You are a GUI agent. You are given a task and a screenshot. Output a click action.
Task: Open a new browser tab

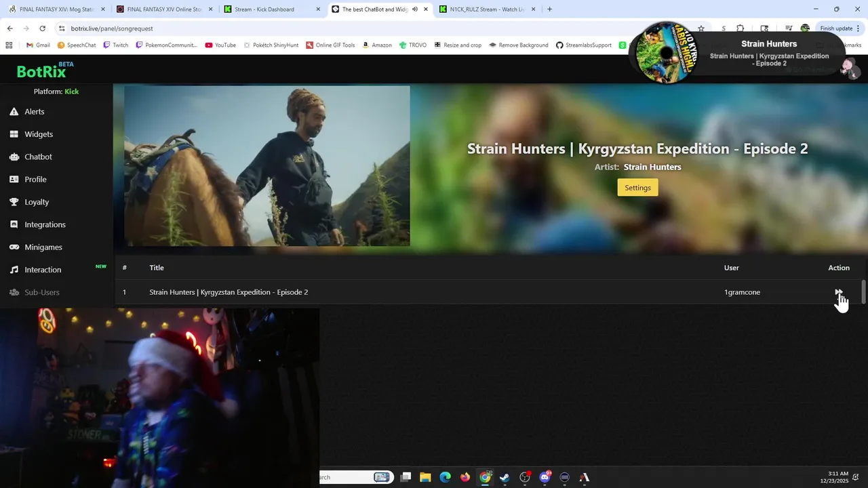549,9
